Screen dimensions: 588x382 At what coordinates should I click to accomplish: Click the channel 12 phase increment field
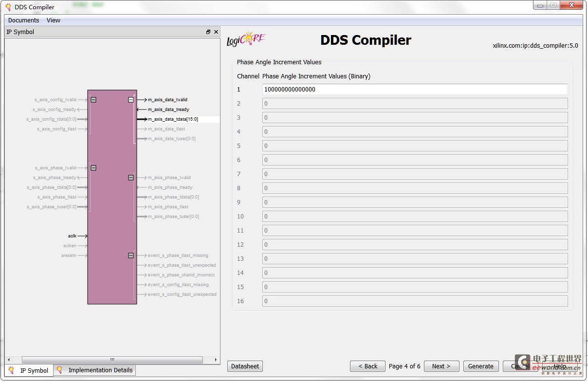[415, 245]
